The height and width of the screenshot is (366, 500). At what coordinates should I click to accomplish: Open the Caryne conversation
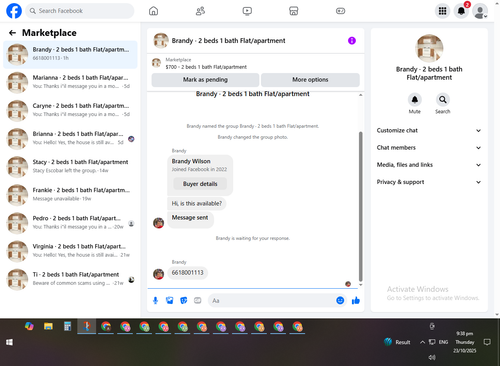click(70, 110)
